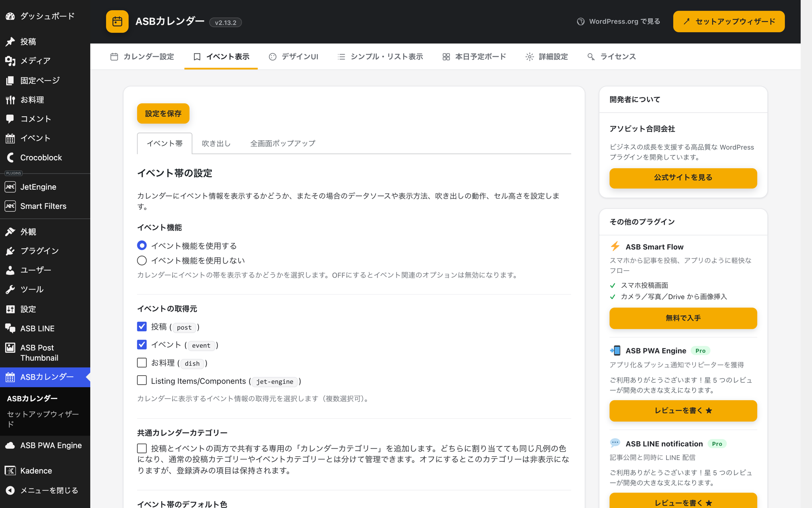Check the お料理 (dish) checkbox
Image resolution: width=812 pixels, height=508 pixels.
tap(142, 363)
